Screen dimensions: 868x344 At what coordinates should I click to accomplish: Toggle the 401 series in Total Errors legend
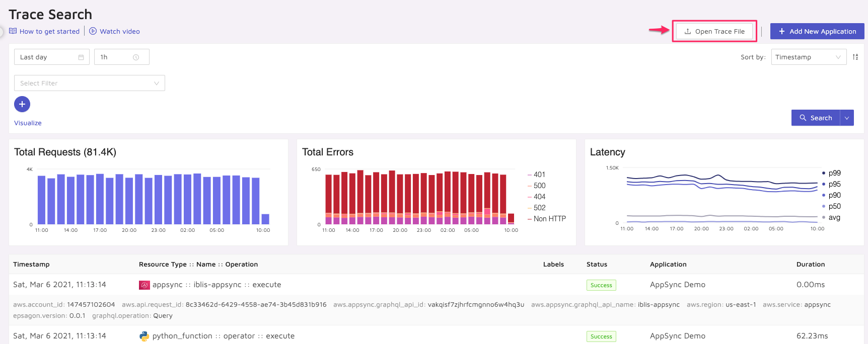tap(537, 175)
